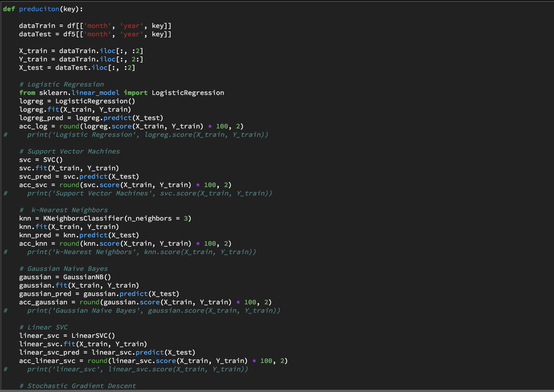Click 'X_test = dataTest.iloc[:, :2]' line
Screen dimensions: 554x392
[x=77, y=68]
